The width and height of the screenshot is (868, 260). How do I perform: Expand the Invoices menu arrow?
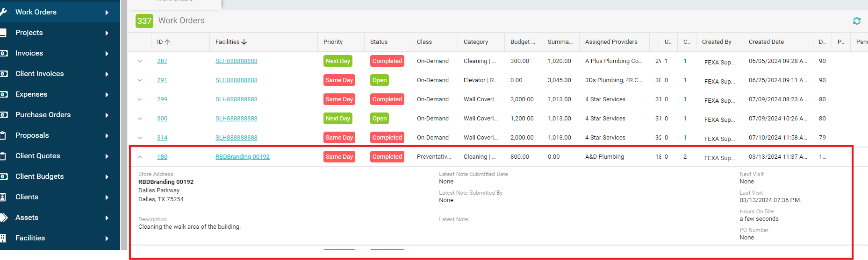pyautogui.click(x=107, y=54)
